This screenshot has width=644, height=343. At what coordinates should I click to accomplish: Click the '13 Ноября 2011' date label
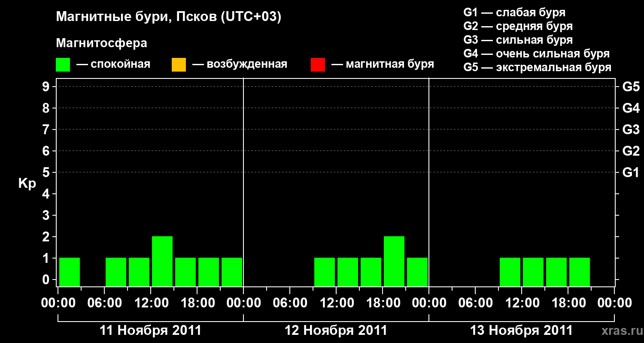tap(522, 331)
